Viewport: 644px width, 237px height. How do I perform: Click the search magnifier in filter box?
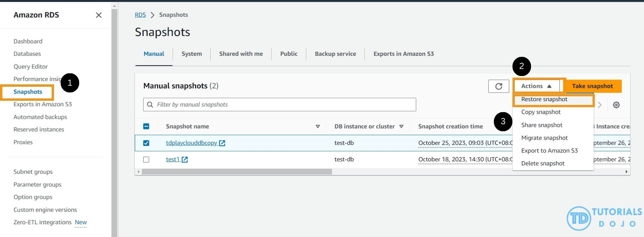[150, 105]
